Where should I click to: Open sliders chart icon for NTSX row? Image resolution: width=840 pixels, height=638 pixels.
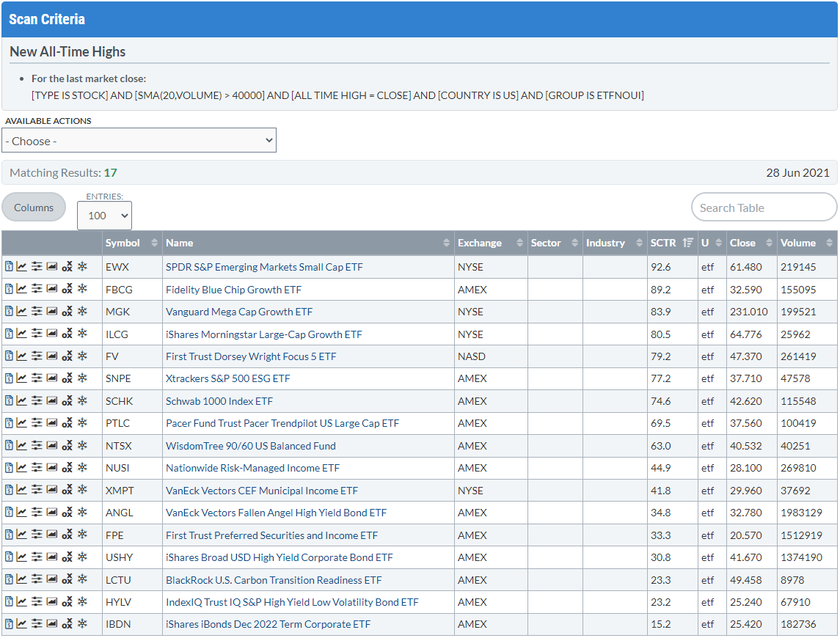tap(37, 444)
